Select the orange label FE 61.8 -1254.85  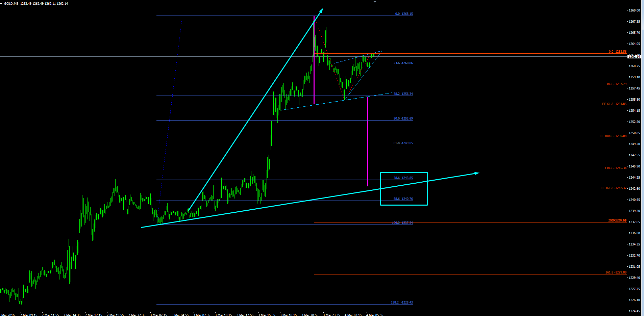coord(614,104)
